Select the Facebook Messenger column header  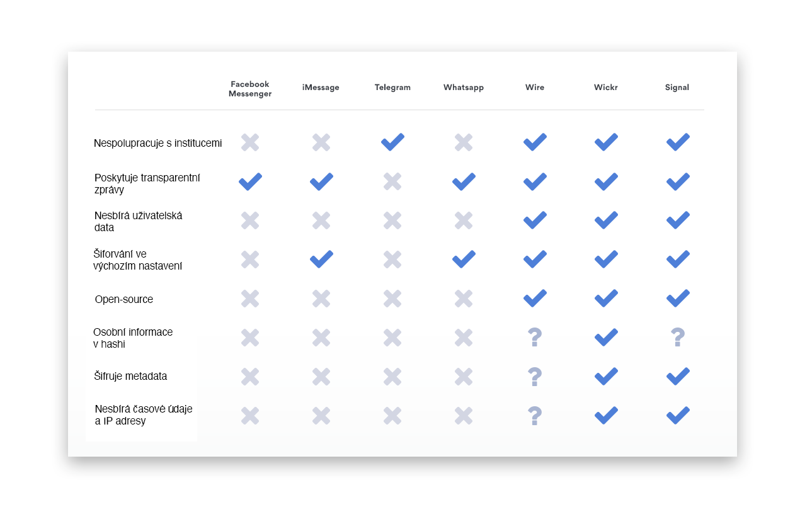click(250, 89)
